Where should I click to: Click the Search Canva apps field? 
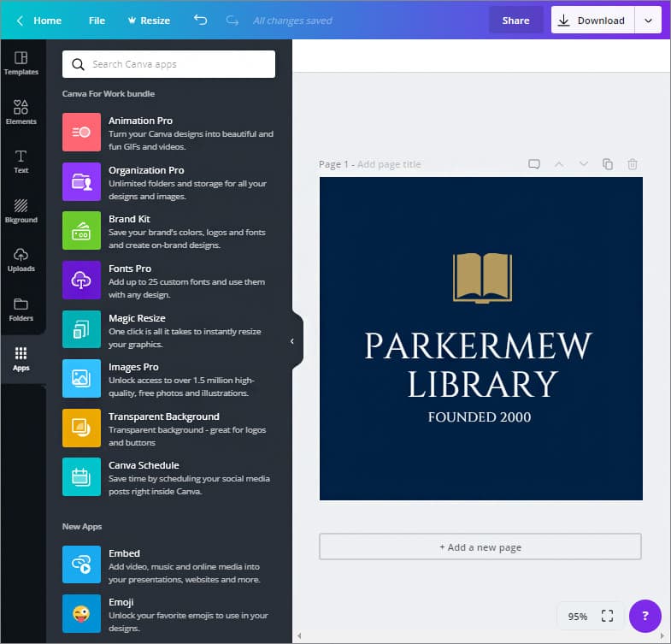[x=169, y=64]
